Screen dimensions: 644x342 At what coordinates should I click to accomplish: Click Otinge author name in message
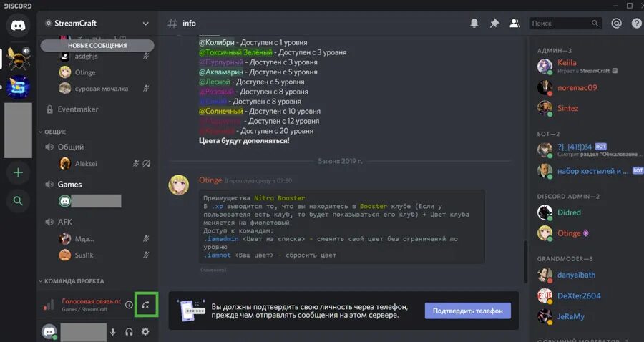[x=210, y=180]
